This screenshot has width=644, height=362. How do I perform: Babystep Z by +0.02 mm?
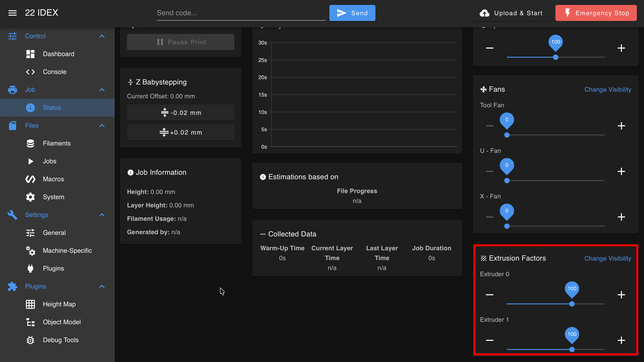[180, 133]
